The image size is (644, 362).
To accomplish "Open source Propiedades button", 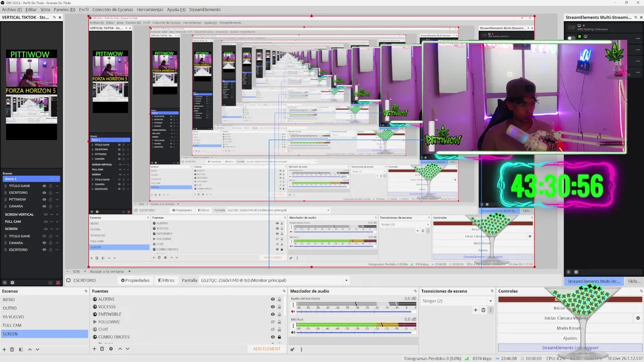I will pos(135,281).
